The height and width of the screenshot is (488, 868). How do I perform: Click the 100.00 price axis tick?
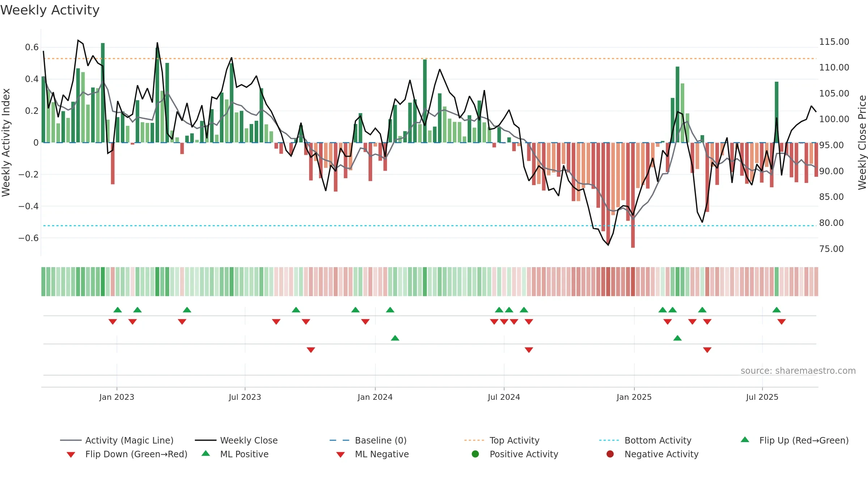pos(834,119)
